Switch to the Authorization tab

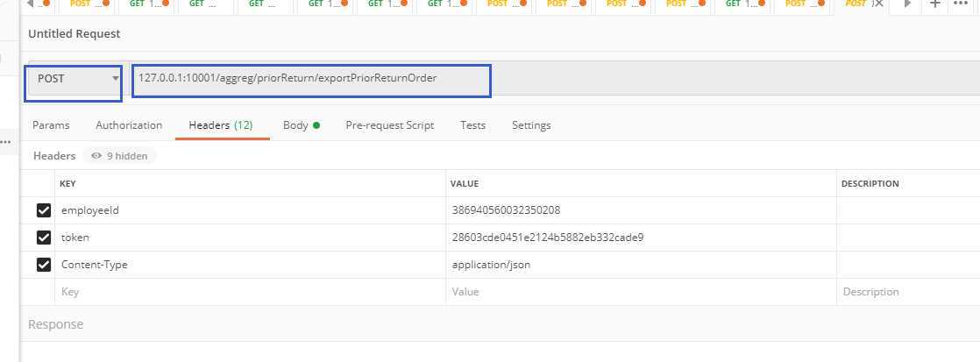click(x=129, y=125)
